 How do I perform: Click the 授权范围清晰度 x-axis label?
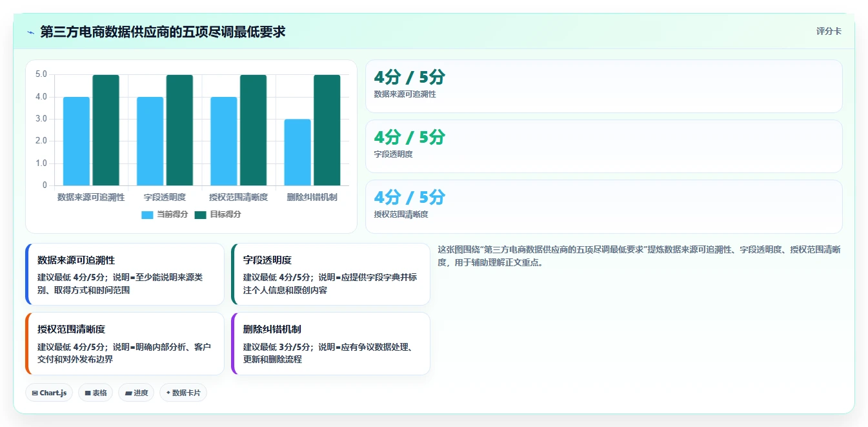point(239,197)
